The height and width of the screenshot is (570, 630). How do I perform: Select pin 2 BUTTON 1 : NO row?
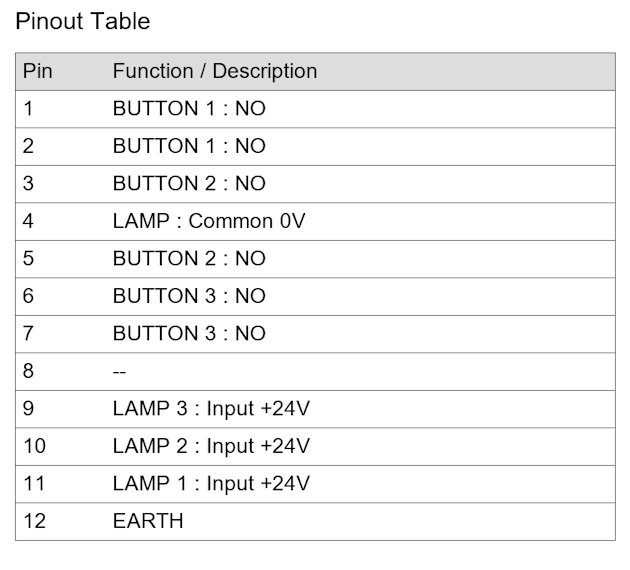(315, 146)
